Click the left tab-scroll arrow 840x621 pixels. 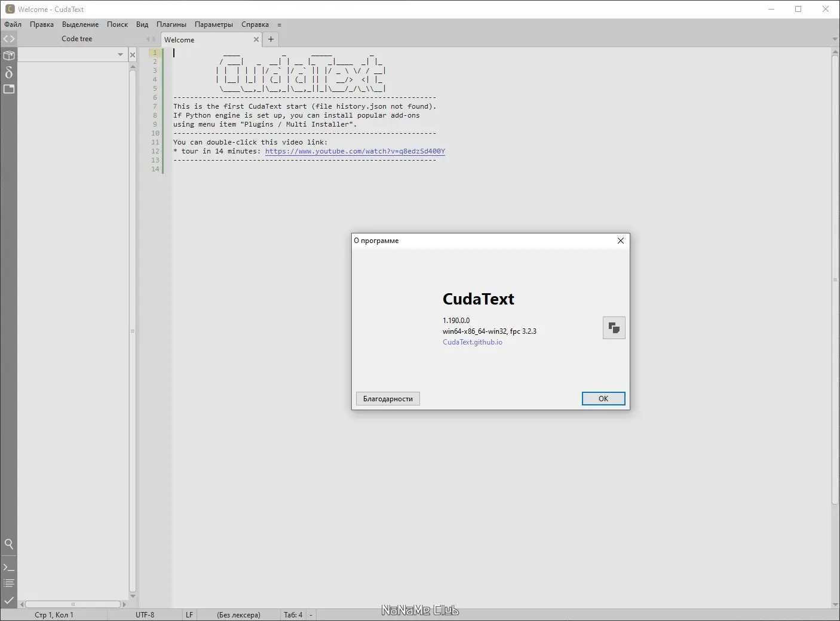pyautogui.click(x=148, y=39)
